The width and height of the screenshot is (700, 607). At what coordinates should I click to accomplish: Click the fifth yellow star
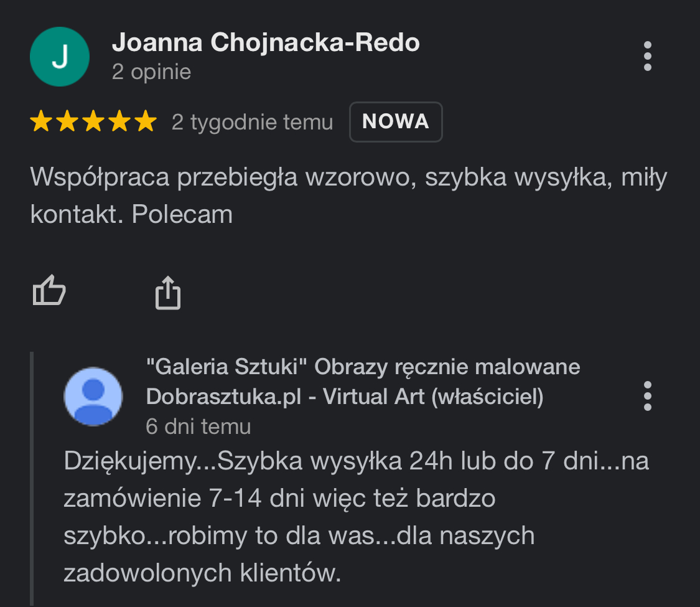(x=146, y=121)
